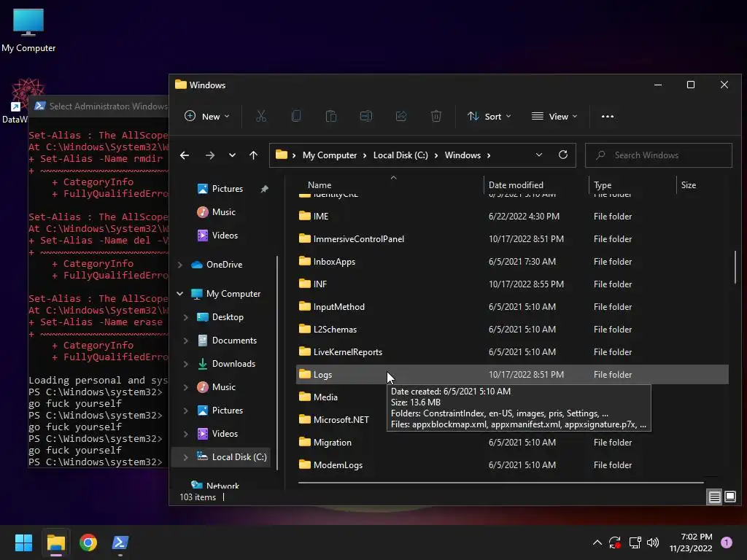Show hidden system tray icons

(x=597, y=542)
